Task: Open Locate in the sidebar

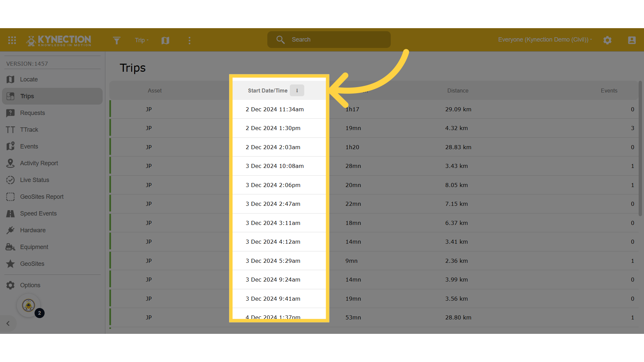Action: (x=52, y=79)
